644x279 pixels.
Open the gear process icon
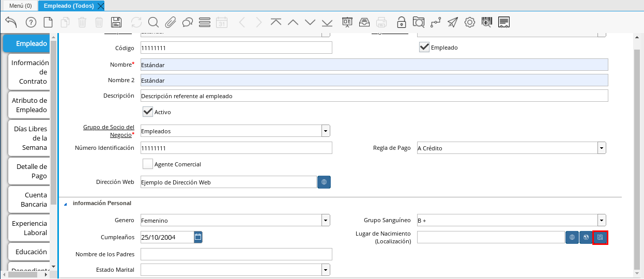coord(469,22)
